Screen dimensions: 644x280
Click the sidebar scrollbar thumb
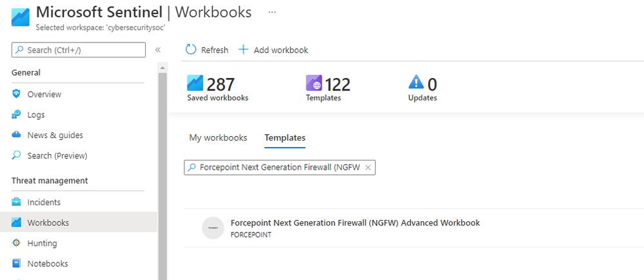162,176
